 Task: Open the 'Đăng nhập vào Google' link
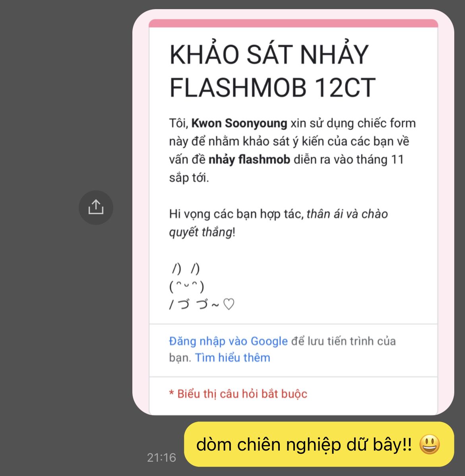tap(228, 341)
